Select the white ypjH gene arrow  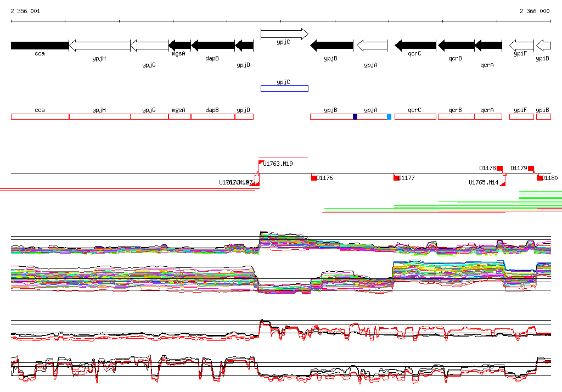tap(99, 45)
